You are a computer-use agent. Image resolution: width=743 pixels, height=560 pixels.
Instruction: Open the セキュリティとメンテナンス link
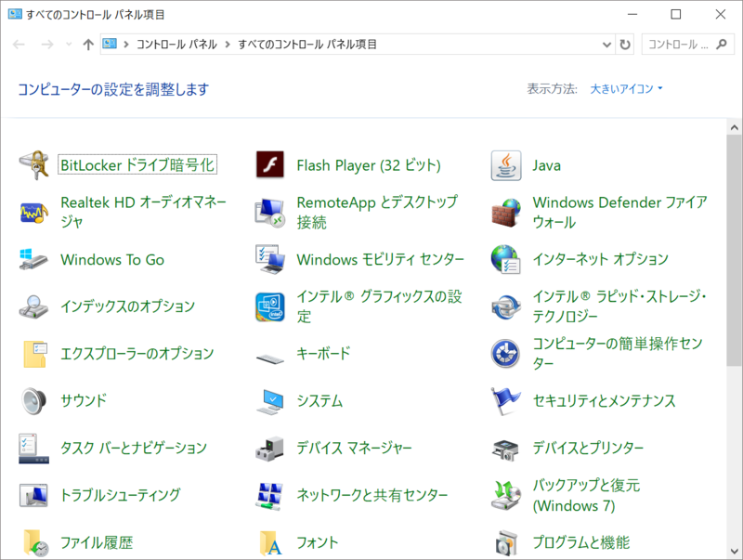(604, 401)
